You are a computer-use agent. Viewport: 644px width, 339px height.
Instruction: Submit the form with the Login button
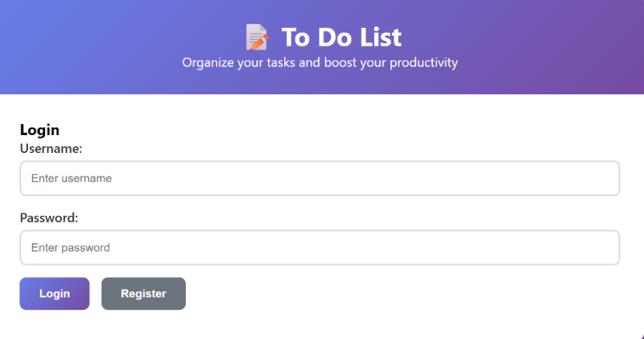(x=54, y=293)
